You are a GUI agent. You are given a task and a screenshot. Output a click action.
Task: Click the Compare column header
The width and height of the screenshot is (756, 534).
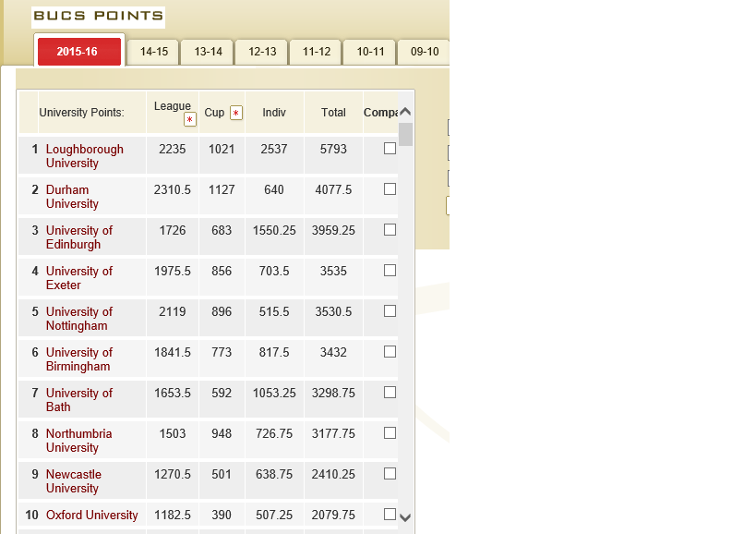point(380,113)
